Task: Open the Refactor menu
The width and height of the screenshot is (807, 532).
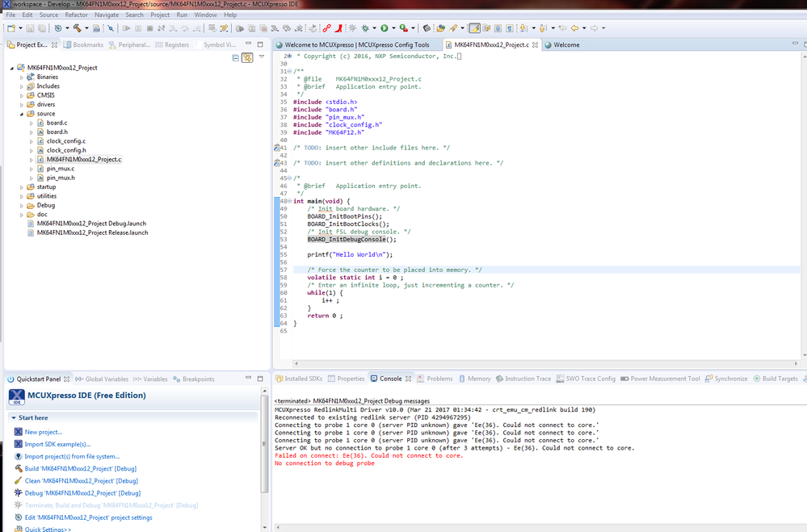Action: coord(76,15)
